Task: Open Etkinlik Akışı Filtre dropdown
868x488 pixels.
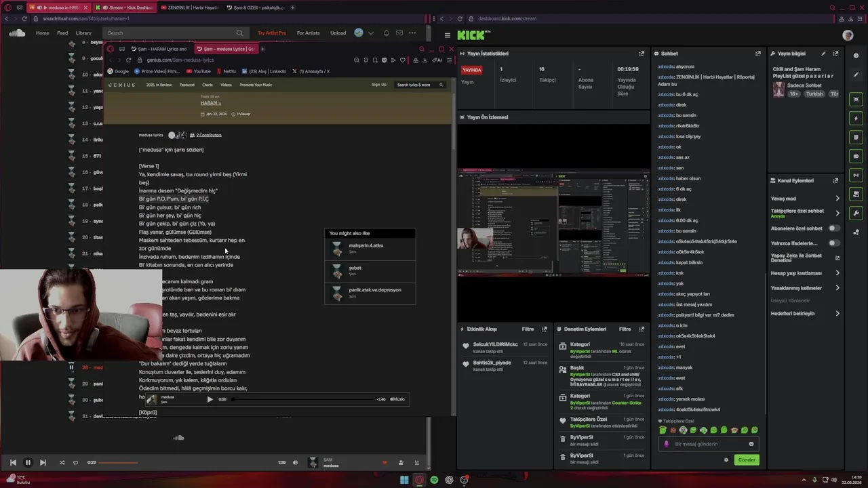Action: click(528, 329)
